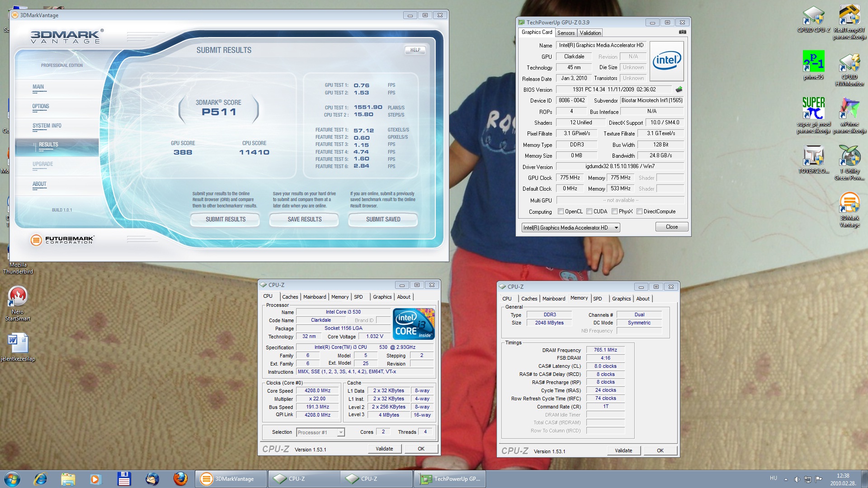Show hidden tray icons arrow
Image resolution: width=868 pixels, height=488 pixels.
786,479
